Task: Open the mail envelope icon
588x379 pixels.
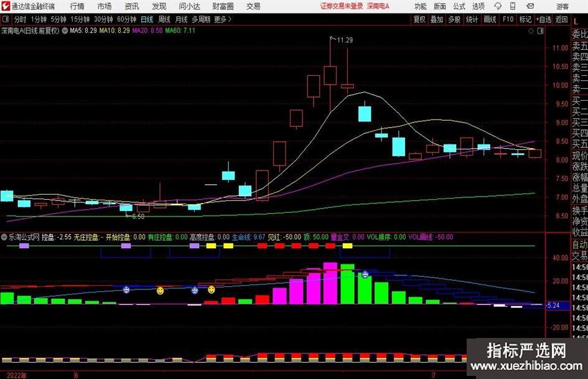Action: tap(530, 6)
